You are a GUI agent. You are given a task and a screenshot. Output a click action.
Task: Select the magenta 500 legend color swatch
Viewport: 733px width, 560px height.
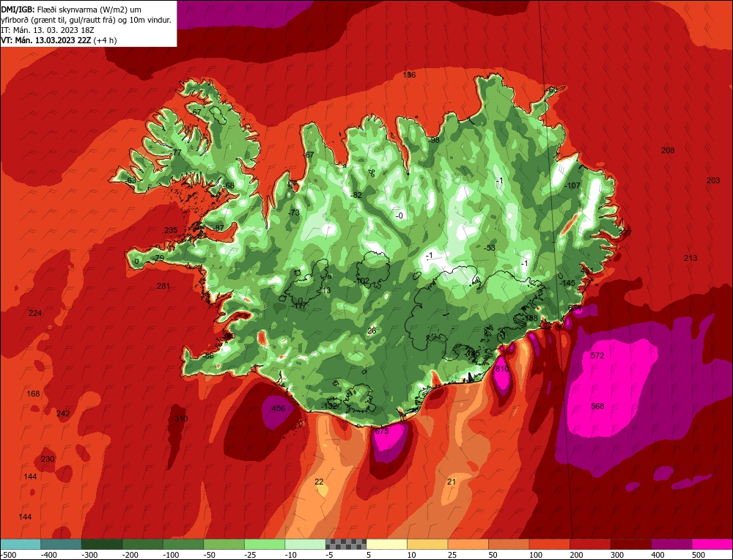712,544
